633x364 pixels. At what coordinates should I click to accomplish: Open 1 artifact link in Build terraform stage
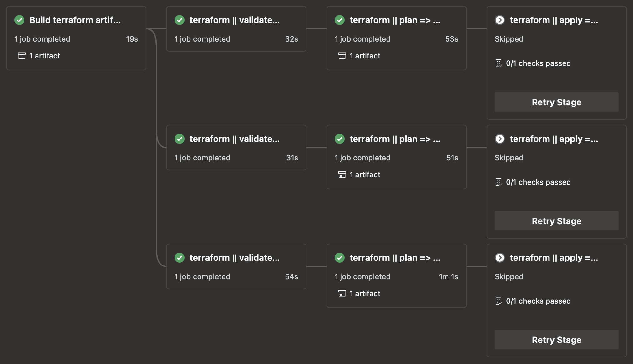(x=44, y=56)
